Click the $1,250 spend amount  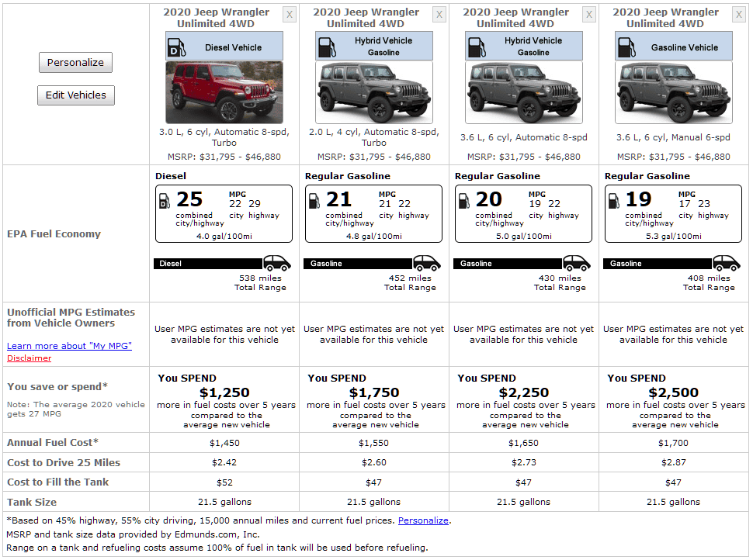tap(224, 392)
